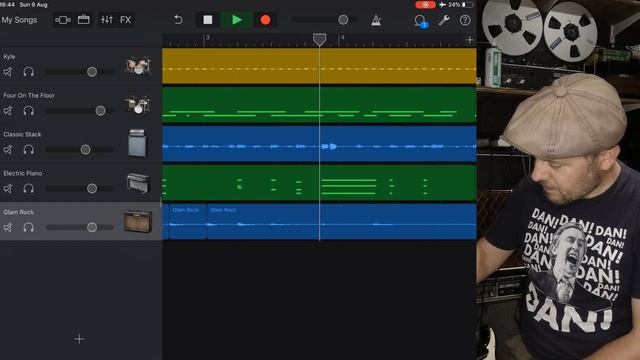
Task: Start recording with red Record button
Action: click(265, 20)
